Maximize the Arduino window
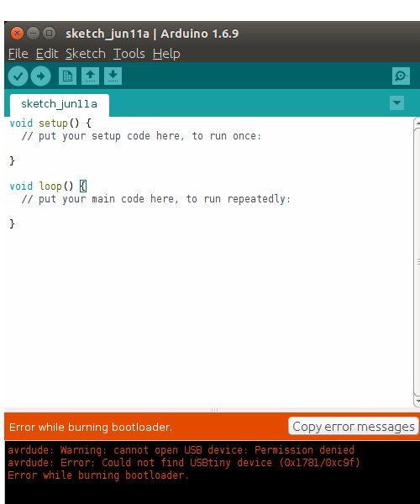 [x=49, y=33]
